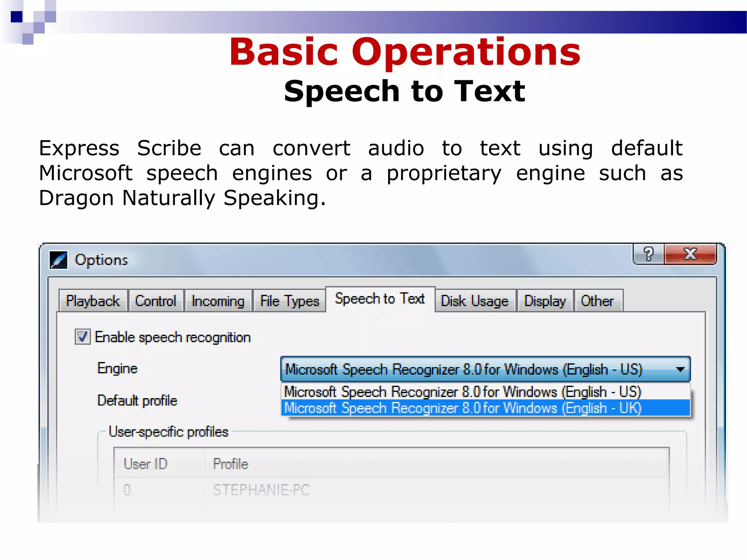The height and width of the screenshot is (560, 747).
Task: Click the Engine dropdown arrow
Action: coord(680,369)
